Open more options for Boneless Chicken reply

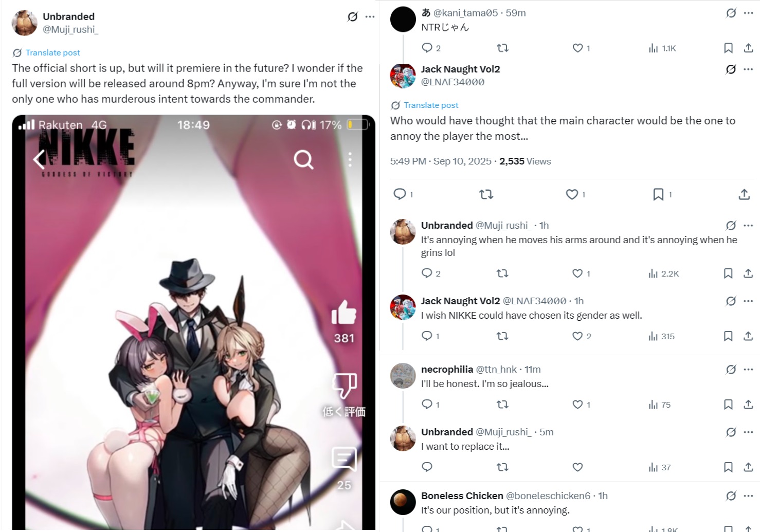tap(748, 496)
